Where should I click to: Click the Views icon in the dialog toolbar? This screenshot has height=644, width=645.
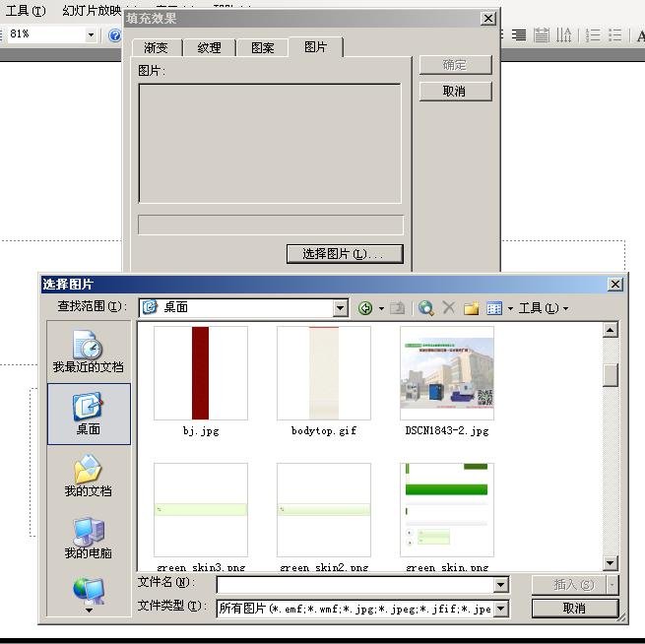494,308
